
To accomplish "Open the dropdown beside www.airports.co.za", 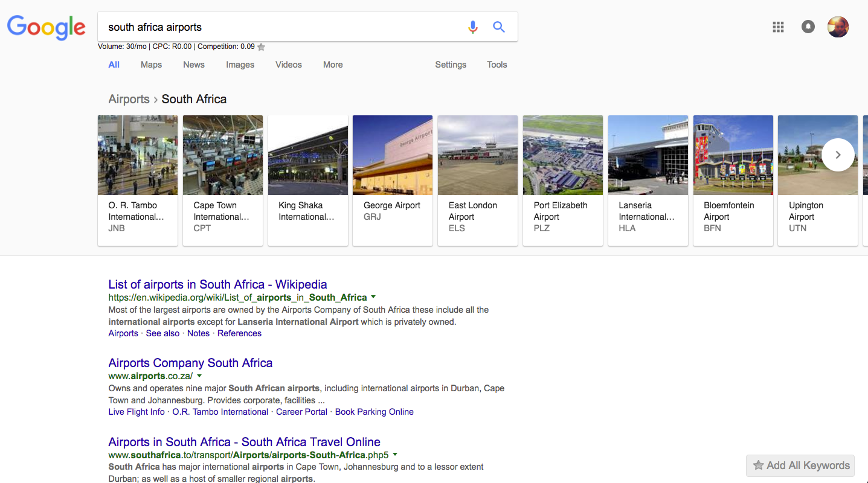I will click(x=199, y=376).
